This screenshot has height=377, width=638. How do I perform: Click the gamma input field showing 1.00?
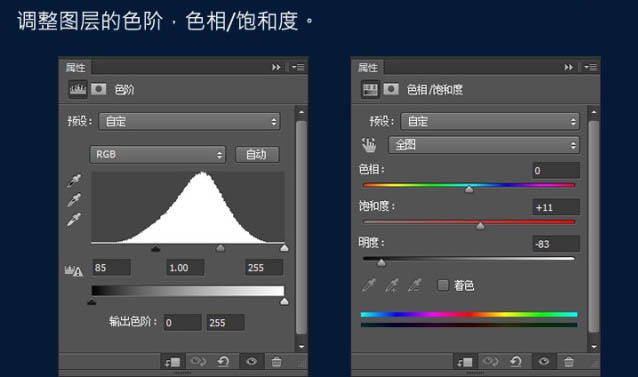click(185, 268)
